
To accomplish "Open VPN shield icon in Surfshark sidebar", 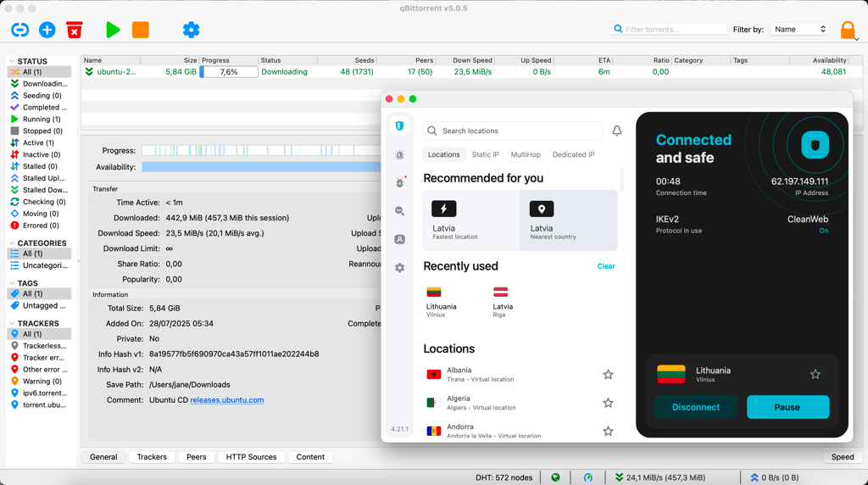I will pyautogui.click(x=400, y=126).
